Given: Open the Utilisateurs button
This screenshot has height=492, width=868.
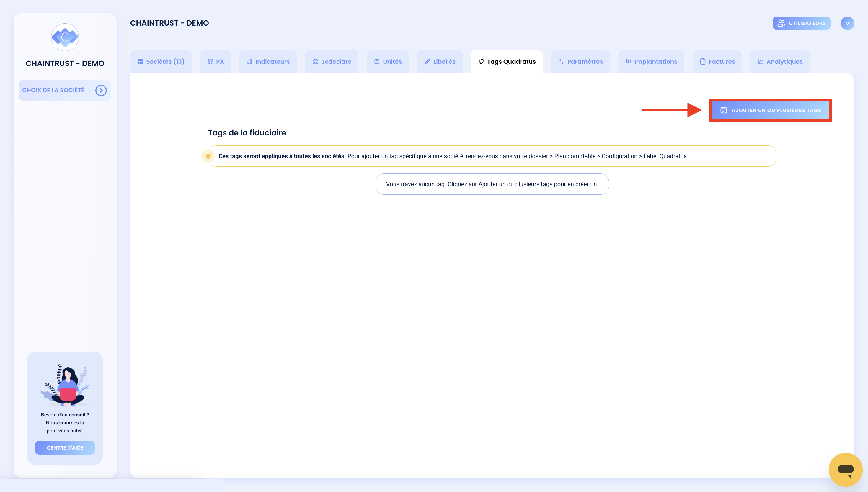Looking at the screenshot, I should pyautogui.click(x=801, y=23).
